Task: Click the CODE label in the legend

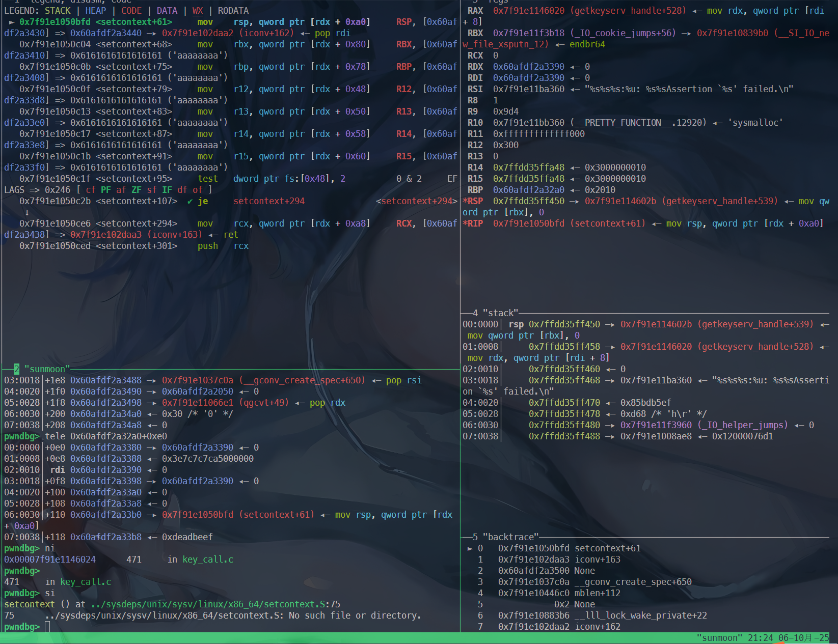Action: [131, 11]
